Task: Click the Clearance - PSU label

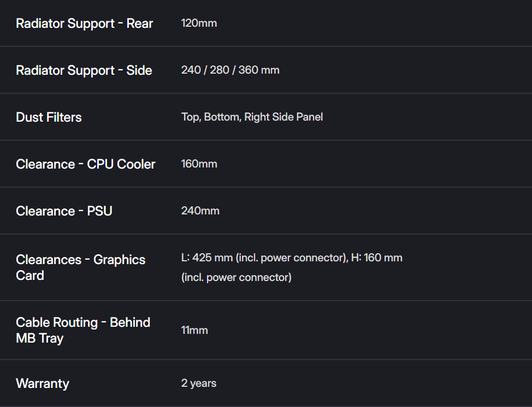Action: (x=64, y=211)
